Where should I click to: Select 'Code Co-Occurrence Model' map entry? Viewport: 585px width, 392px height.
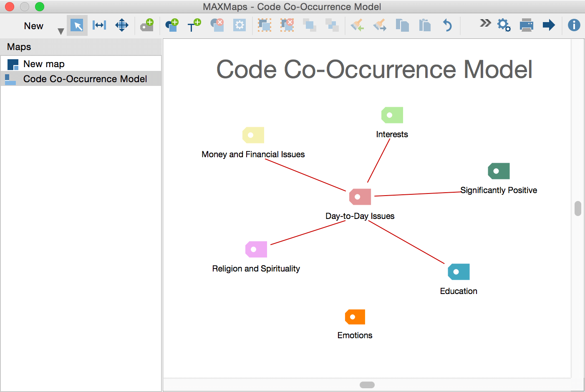(x=81, y=79)
